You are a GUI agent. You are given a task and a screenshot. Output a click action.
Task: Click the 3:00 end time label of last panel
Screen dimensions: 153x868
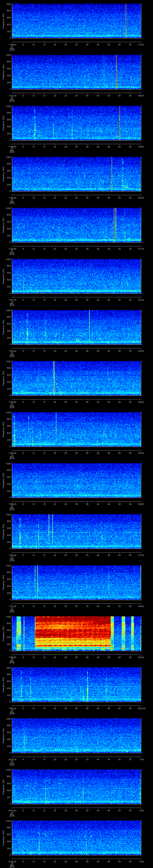(x=141, y=861)
